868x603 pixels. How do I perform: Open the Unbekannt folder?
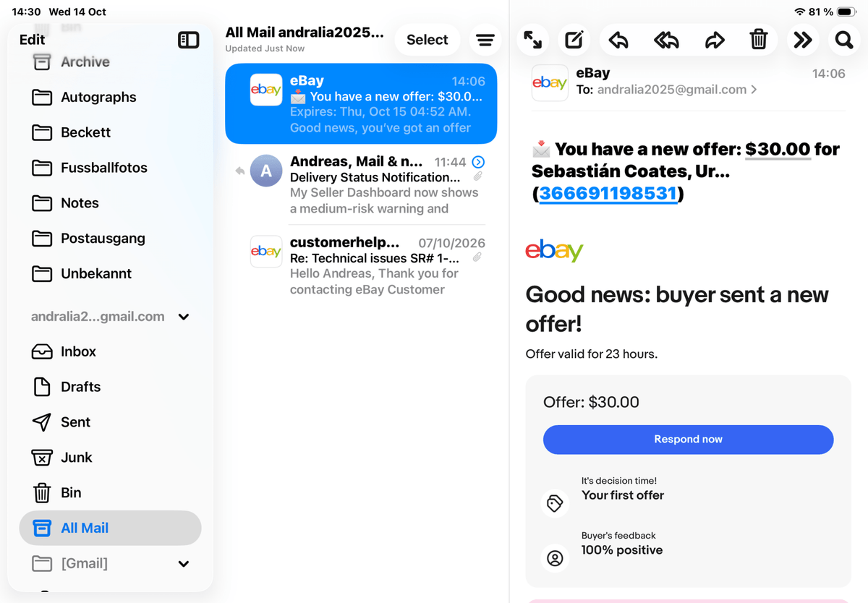[111, 274]
